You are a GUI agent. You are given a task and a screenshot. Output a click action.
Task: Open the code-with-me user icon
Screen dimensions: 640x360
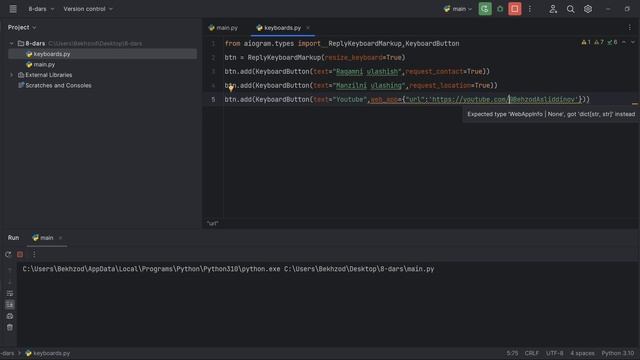coord(553,9)
